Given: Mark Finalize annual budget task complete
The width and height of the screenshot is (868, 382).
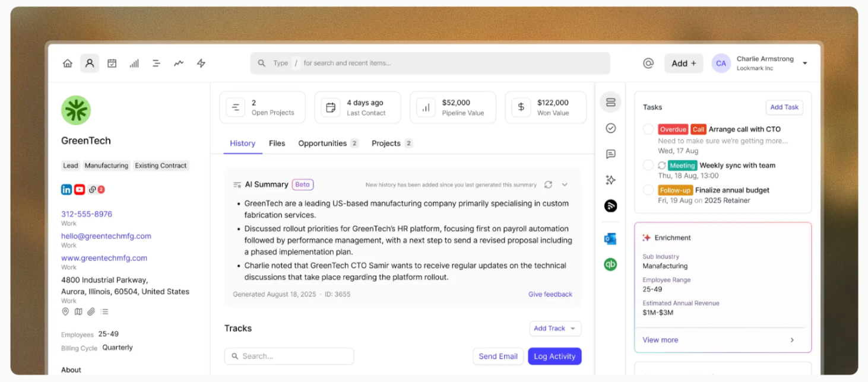Looking at the screenshot, I should click(648, 190).
